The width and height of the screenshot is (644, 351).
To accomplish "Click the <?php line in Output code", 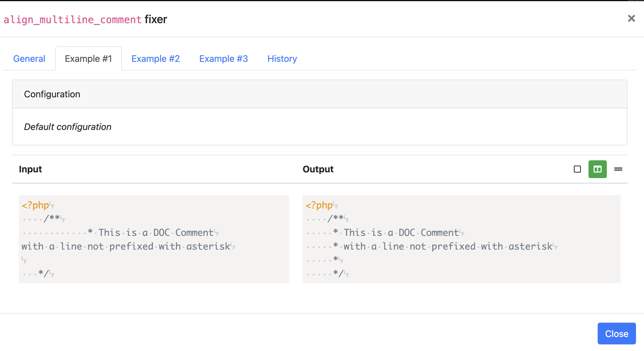I will click(321, 205).
